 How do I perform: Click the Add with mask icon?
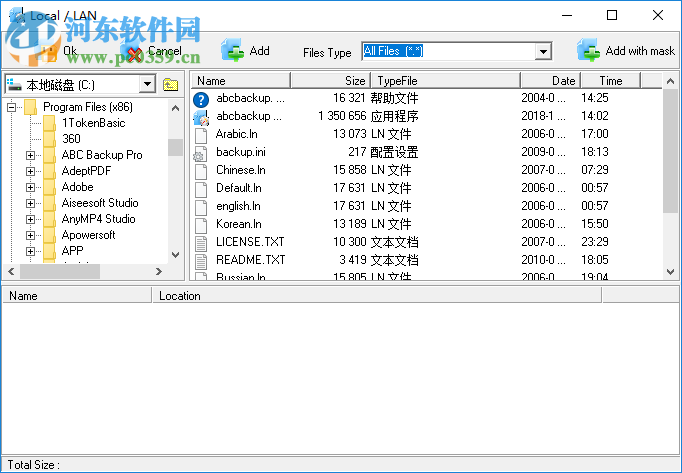coord(588,50)
